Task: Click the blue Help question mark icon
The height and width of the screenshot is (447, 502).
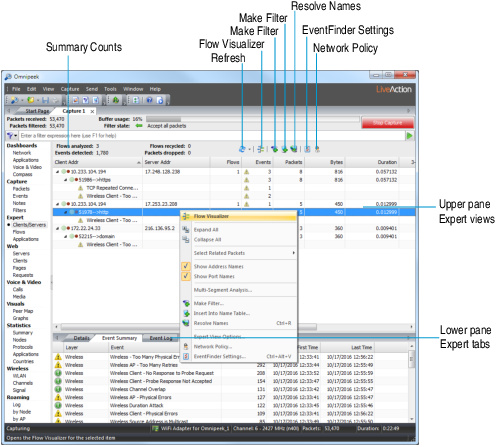Action: tap(151, 101)
